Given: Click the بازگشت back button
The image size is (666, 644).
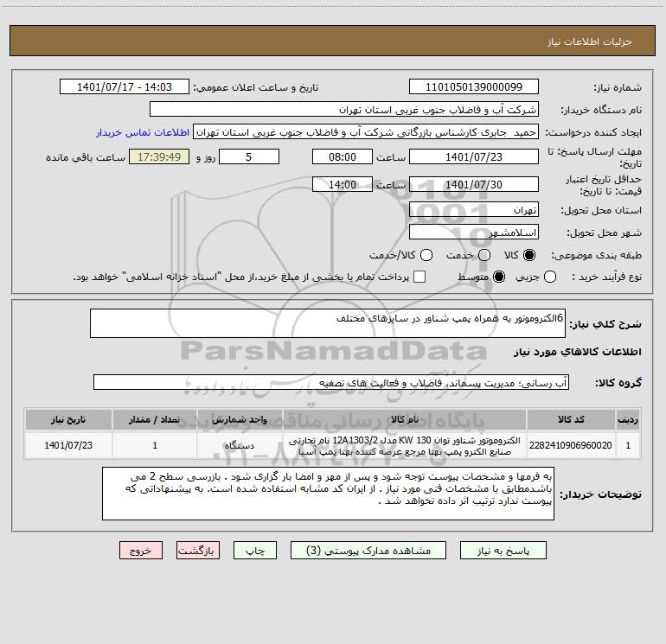Looking at the screenshot, I should click(198, 551).
